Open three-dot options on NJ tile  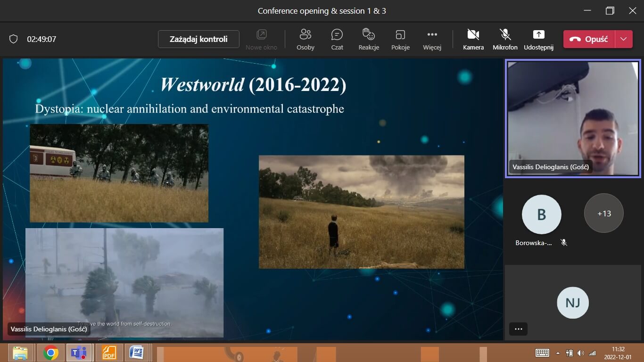519,329
